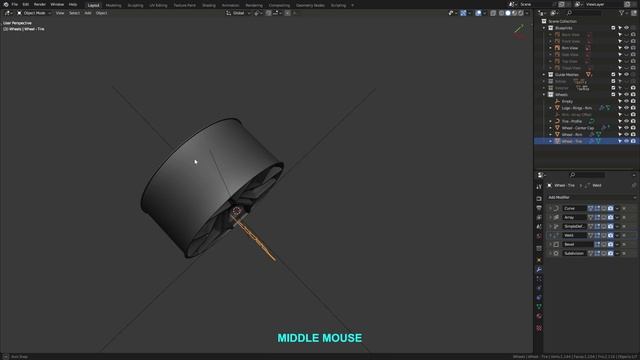
Task: Click the navigation axis gizmo in viewport
Action: coord(519,32)
